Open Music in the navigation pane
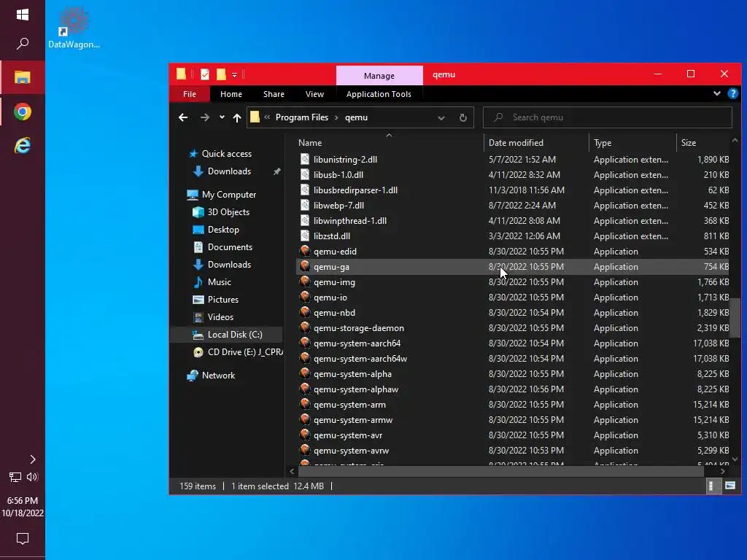The image size is (747, 560). [219, 282]
